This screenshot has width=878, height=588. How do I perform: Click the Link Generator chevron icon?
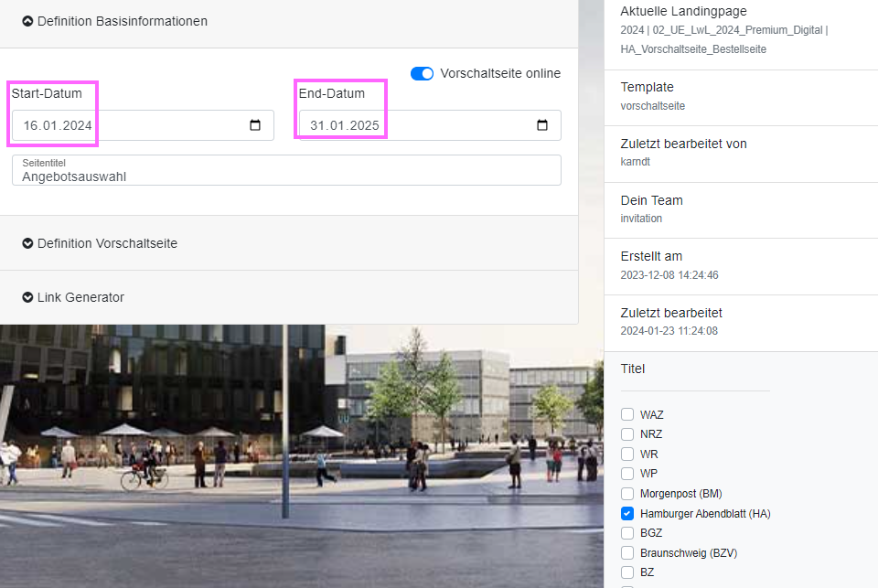tap(27, 297)
